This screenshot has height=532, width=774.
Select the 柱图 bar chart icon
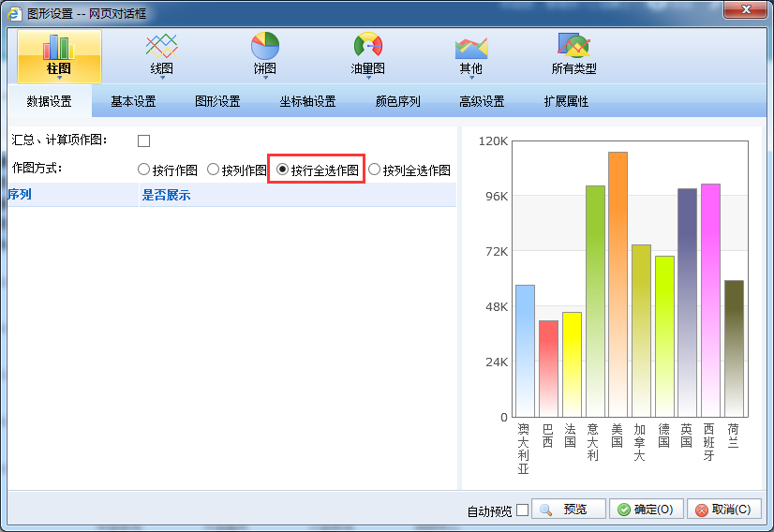click(x=59, y=47)
